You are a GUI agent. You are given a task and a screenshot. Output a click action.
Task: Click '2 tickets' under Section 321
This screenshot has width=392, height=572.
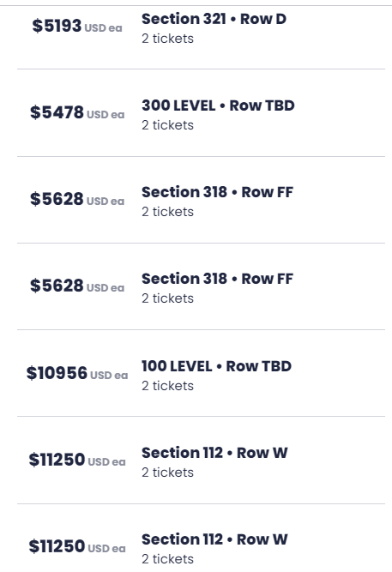click(x=167, y=39)
